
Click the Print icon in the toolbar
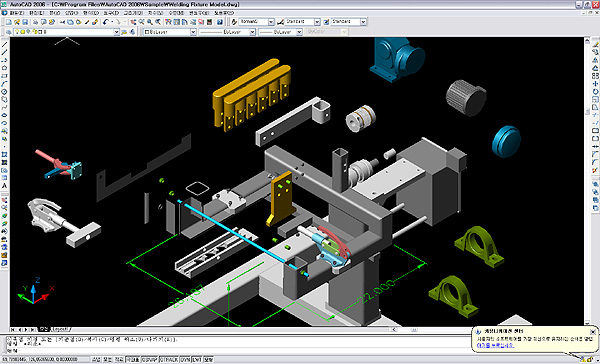pos(35,22)
